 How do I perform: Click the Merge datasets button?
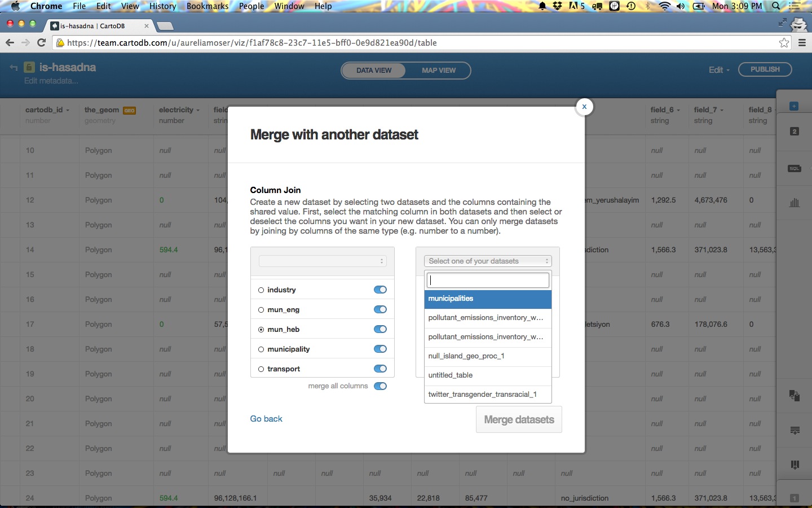(x=519, y=420)
